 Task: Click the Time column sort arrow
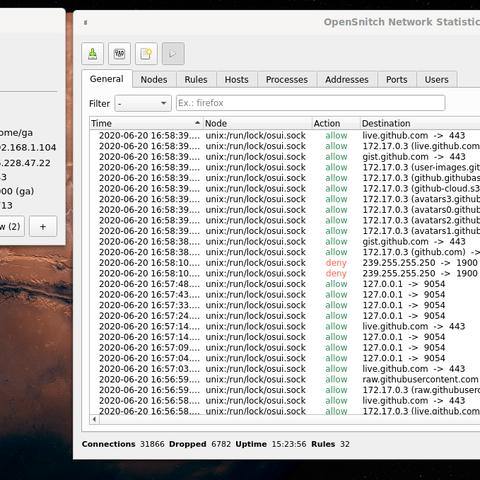click(197, 123)
